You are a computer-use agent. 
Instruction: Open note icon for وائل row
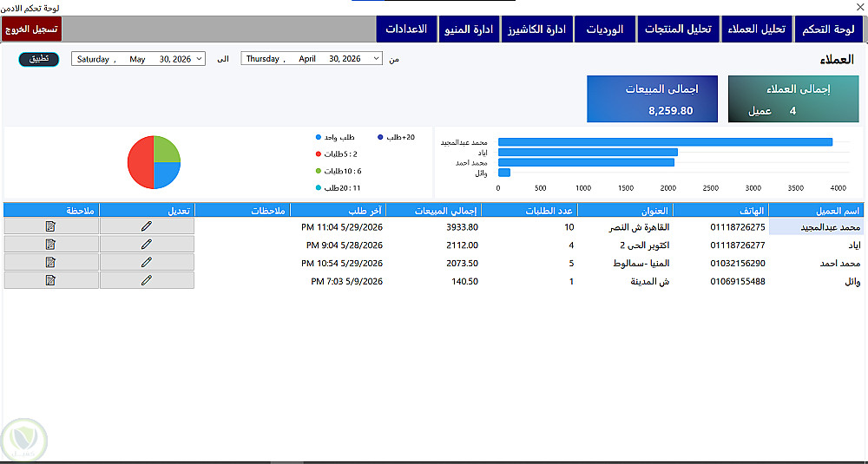pyautogui.click(x=51, y=280)
